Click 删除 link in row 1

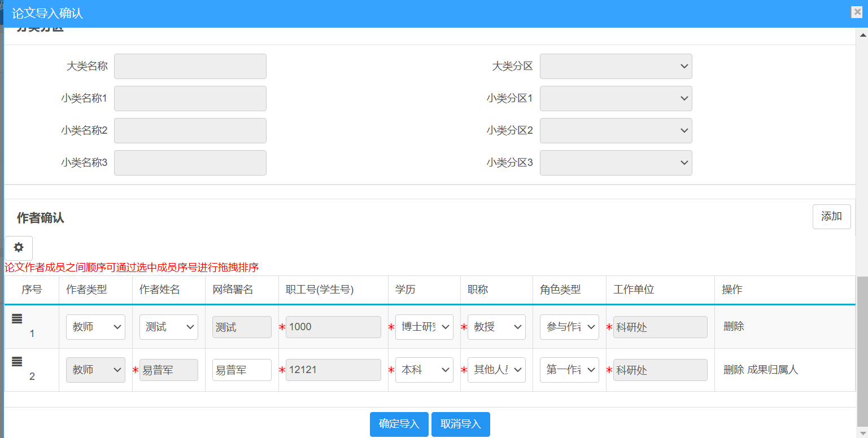point(734,326)
